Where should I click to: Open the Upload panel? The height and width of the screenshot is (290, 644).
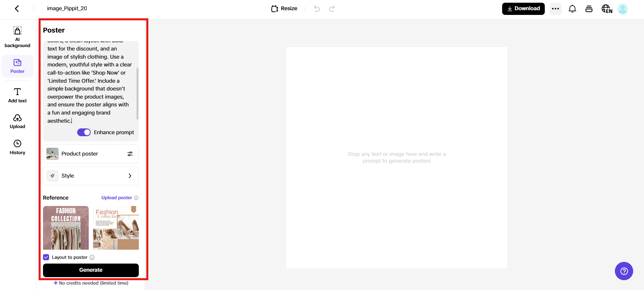pyautogui.click(x=17, y=121)
